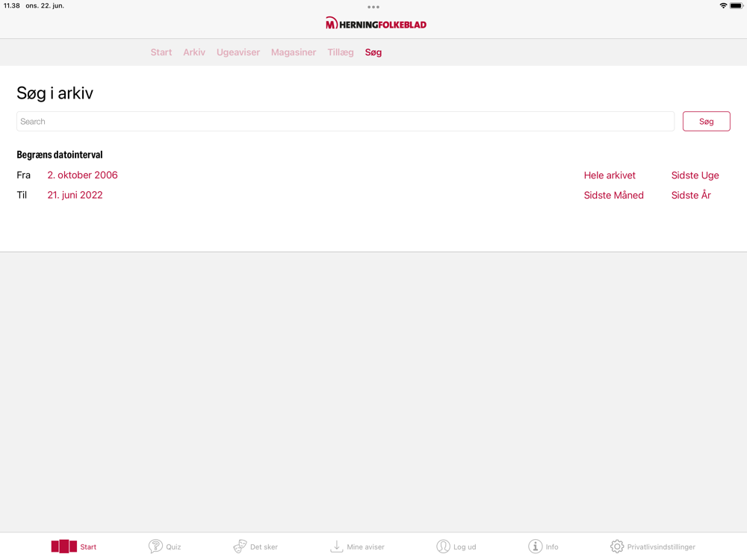The width and height of the screenshot is (747, 560).
Task: Tap the three-dot multitasking indicator
Action: tap(373, 7)
